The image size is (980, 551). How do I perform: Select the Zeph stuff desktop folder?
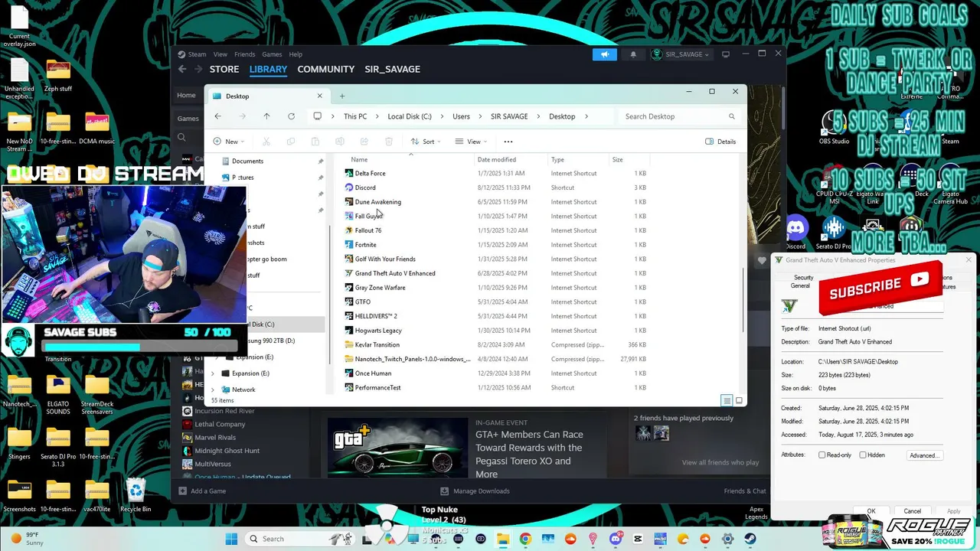coord(58,76)
